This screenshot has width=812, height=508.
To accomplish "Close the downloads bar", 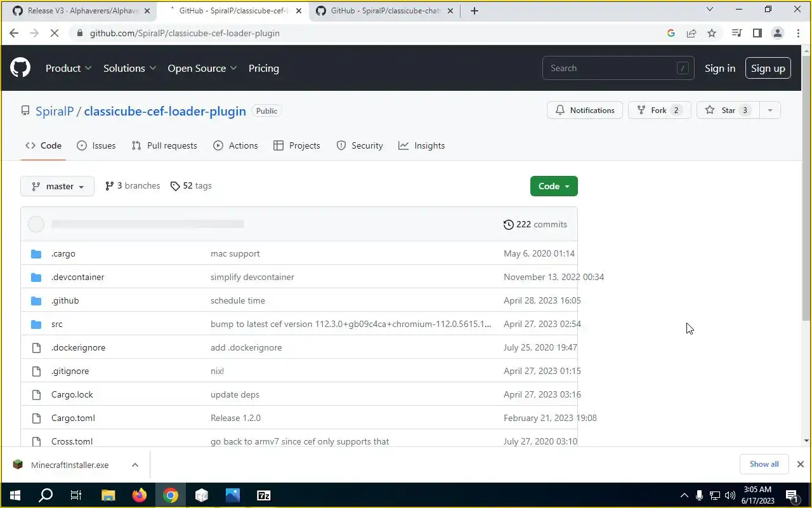I will [801, 464].
